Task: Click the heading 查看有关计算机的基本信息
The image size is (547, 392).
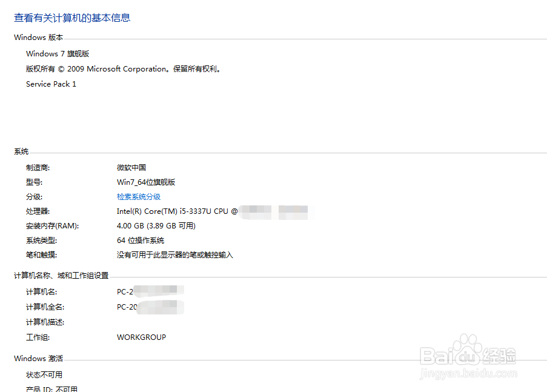Action: click(x=72, y=18)
